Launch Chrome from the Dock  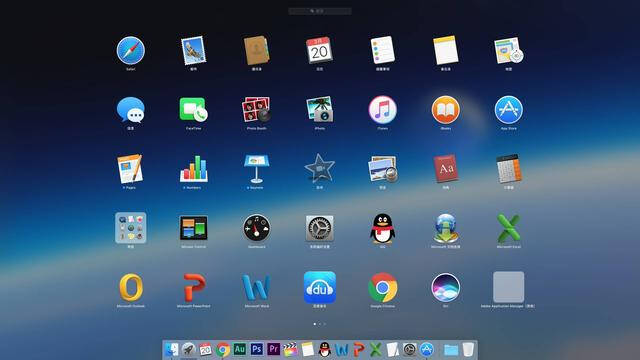pos(222,350)
